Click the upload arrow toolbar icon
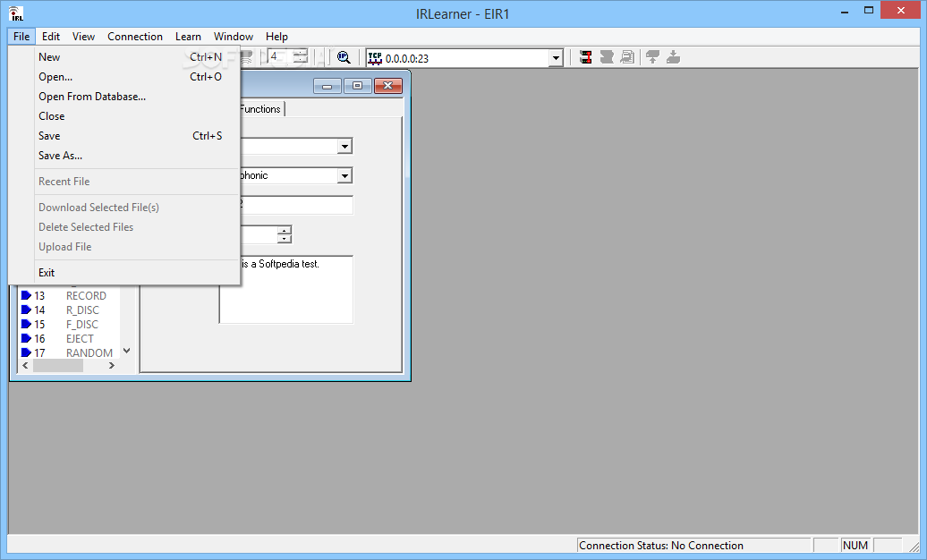Viewport: 927px width, 560px height. [652, 57]
